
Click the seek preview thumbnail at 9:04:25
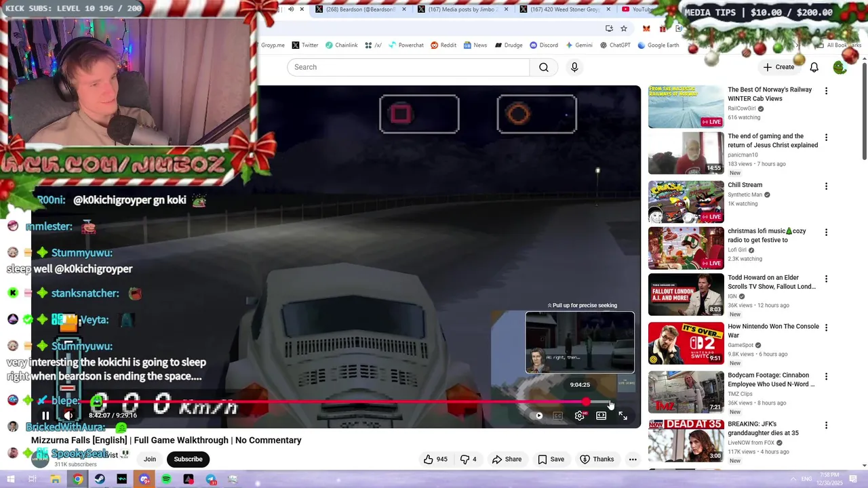[580, 342]
